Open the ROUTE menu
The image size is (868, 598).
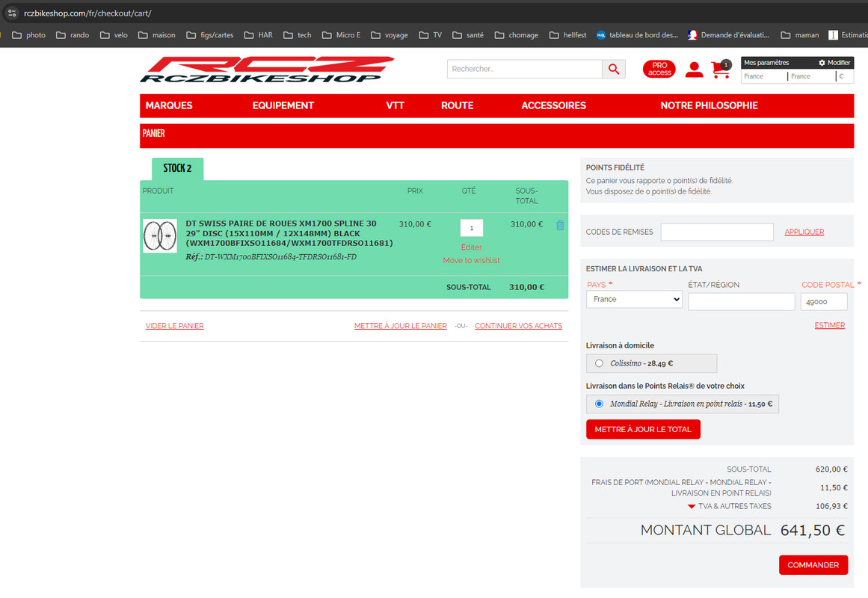(458, 105)
